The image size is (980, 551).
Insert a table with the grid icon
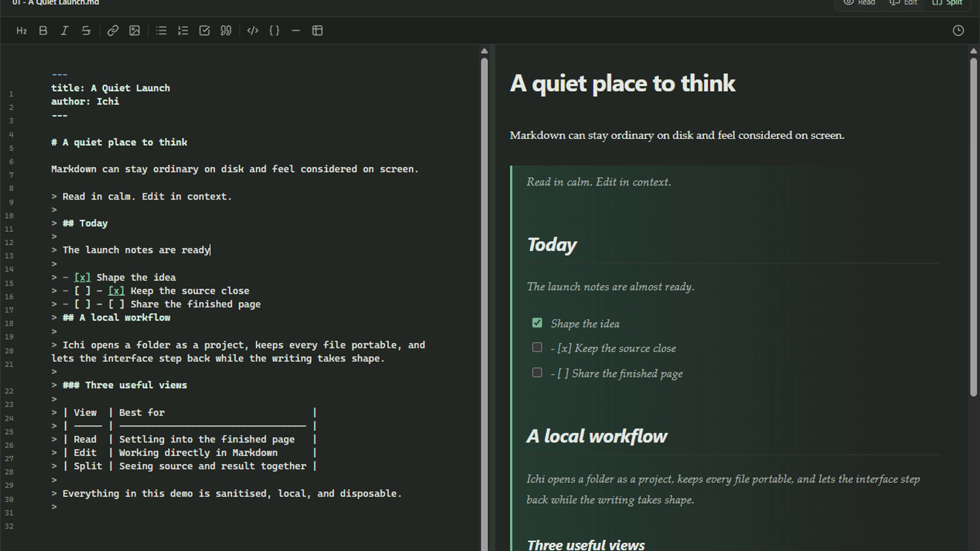(317, 31)
